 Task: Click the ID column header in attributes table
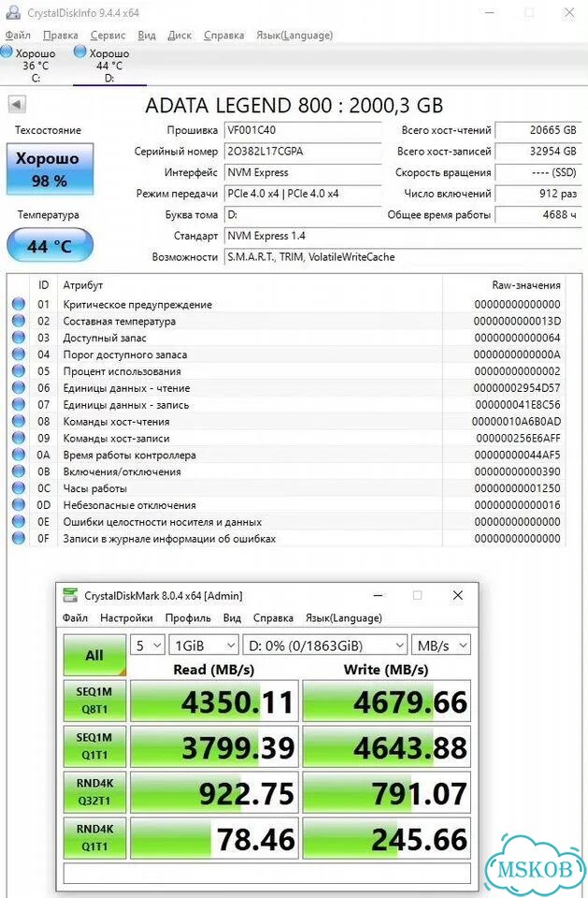(44, 284)
